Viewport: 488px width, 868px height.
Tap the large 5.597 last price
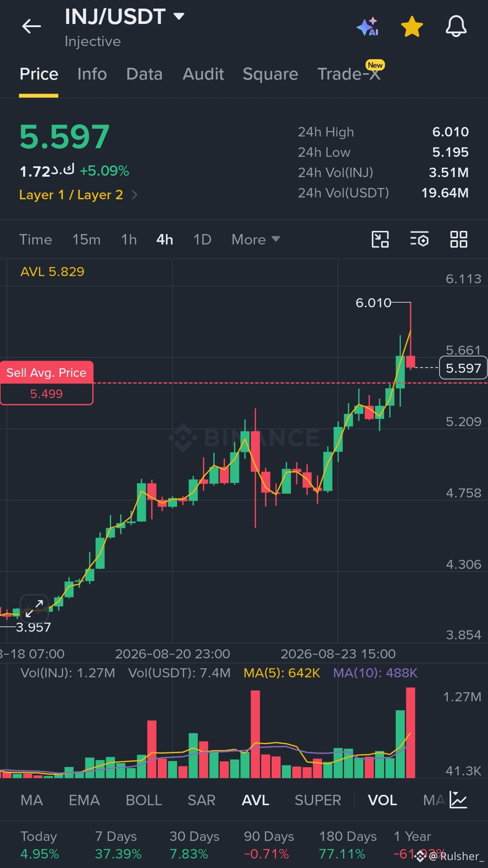point(65,137)
